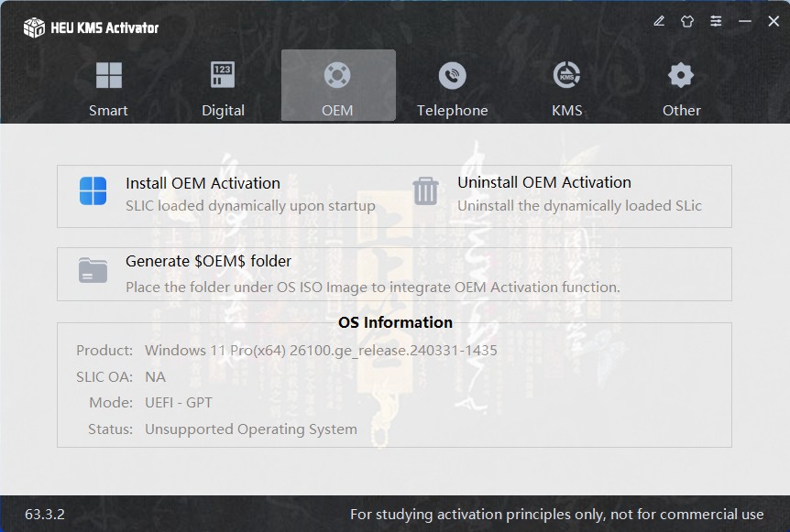Click the Windows 11 Pro product text
The width and height of the screenshot is (790, 532).
[321, 351]
